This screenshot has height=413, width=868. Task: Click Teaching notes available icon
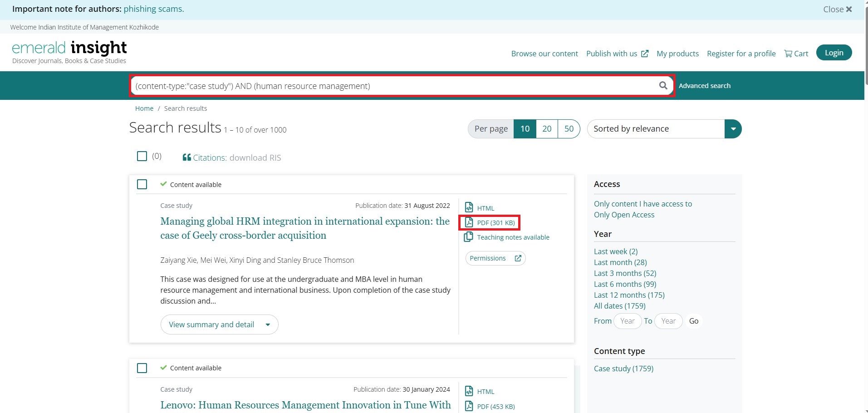[469, 237]
